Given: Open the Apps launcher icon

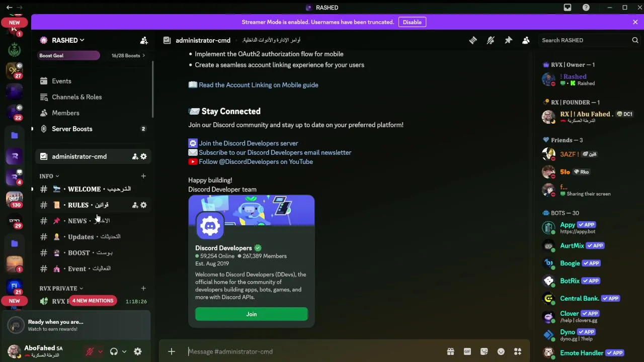Looking at the screenshot, I should pyautogui.click(x=518, y=351).
